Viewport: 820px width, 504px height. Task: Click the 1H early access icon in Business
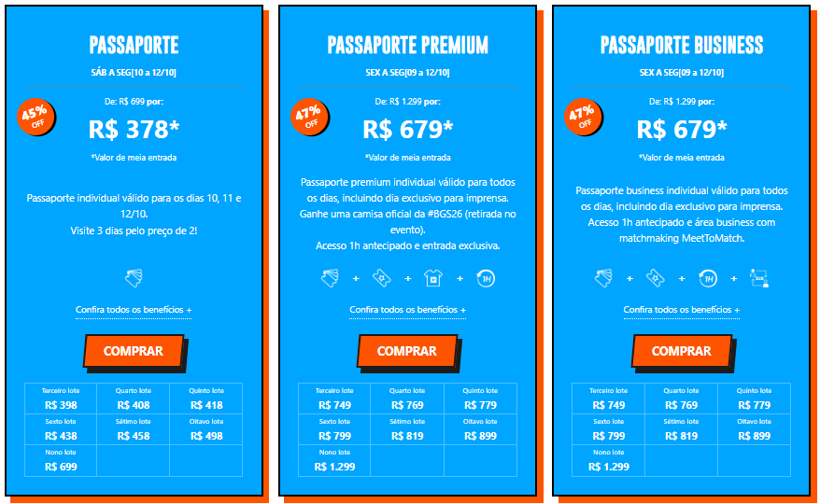708,278
